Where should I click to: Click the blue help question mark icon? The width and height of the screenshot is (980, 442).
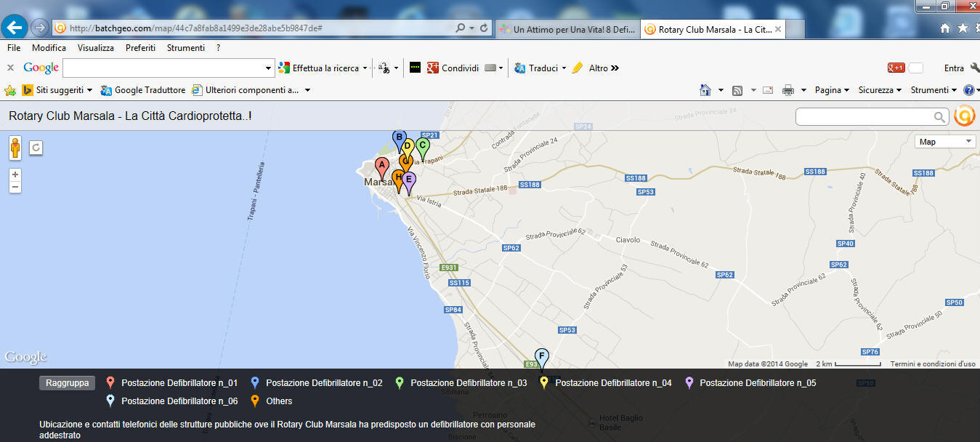coord(968,90)
